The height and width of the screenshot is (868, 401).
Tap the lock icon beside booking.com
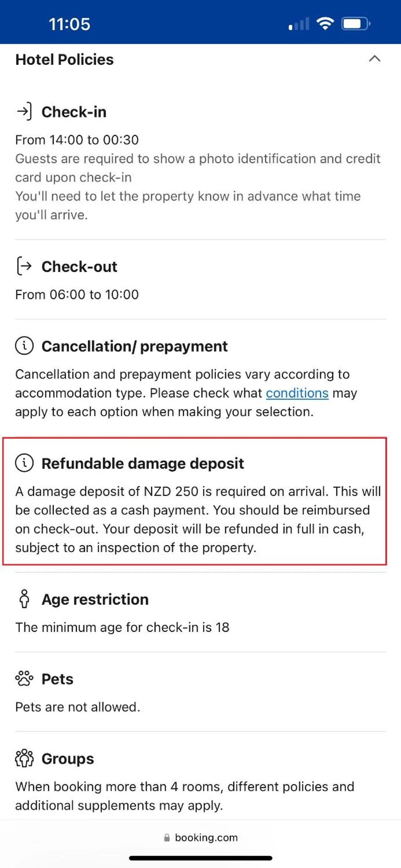click(167, 838)
